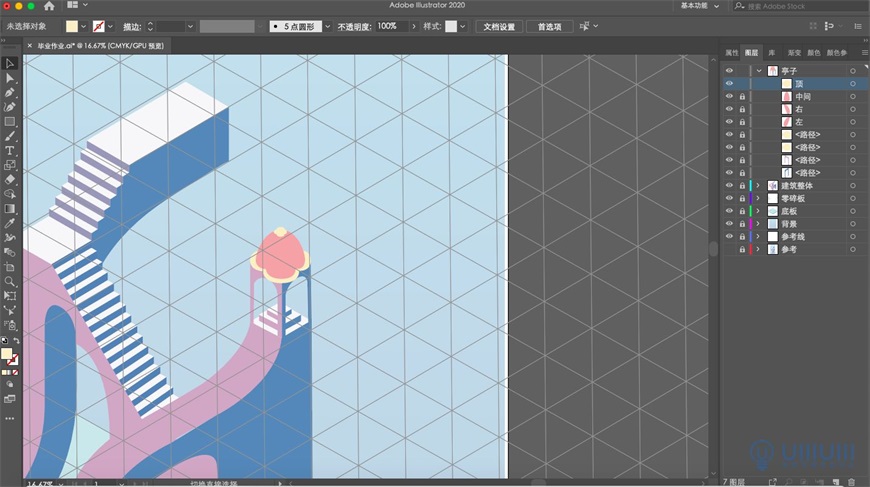This screenshot has height=487, width=870.
Task: Open the 基本功能 workspace dropdown
Action: pos(699,6)
